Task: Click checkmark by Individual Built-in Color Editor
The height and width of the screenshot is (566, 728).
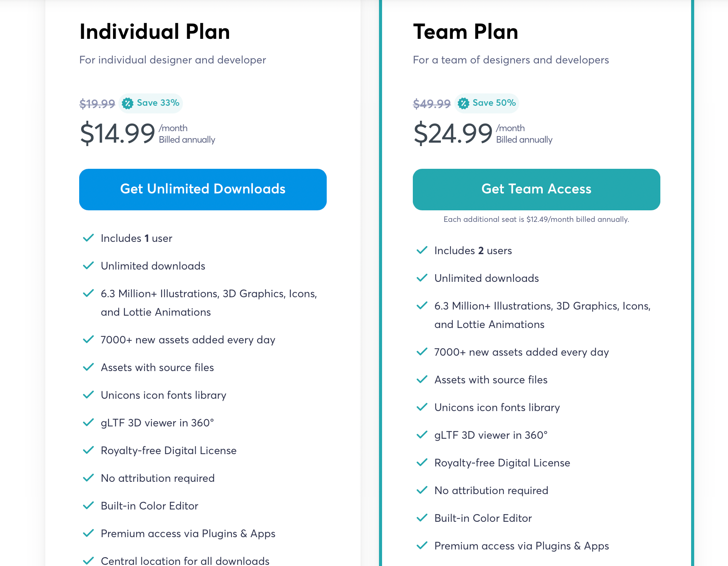Action: [88, 506]
